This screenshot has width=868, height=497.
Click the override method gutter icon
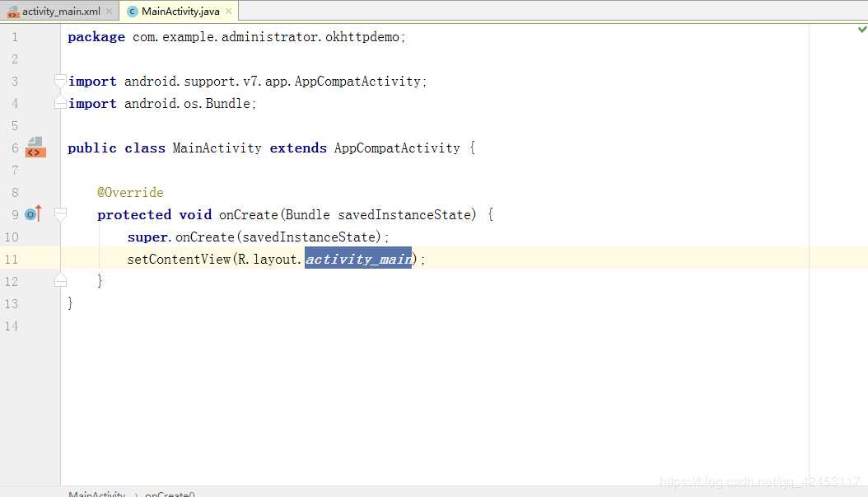click(33, 213)
